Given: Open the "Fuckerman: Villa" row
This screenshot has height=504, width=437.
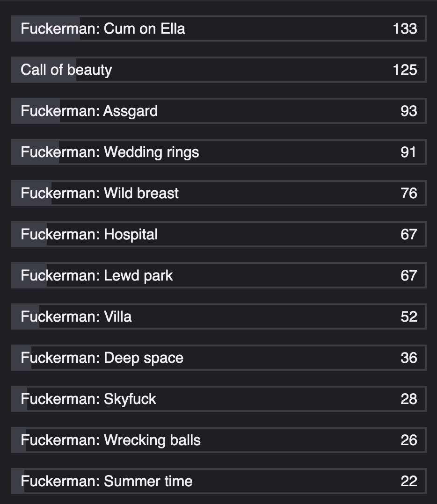Looking at the screenshot, I should coord(76,317).
